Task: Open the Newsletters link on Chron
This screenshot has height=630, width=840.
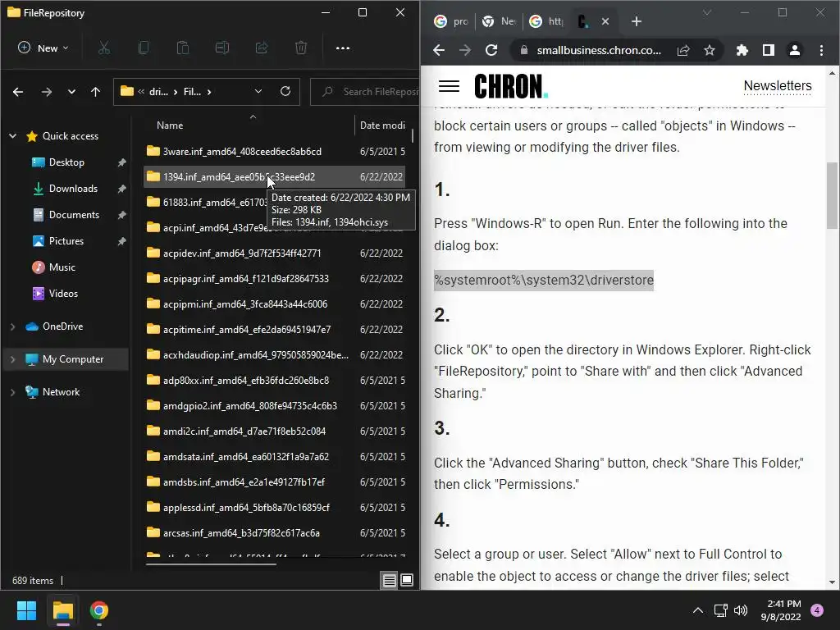Action: coord(778,85)
